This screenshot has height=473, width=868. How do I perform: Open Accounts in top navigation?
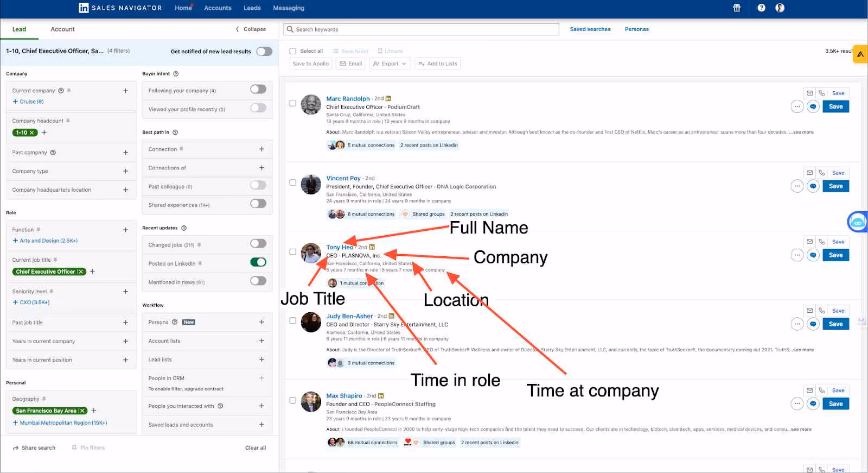point(218,8)
